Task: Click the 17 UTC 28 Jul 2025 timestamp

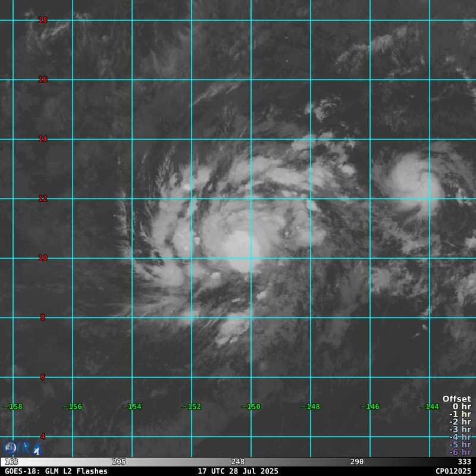Action: tap(238, 471)
